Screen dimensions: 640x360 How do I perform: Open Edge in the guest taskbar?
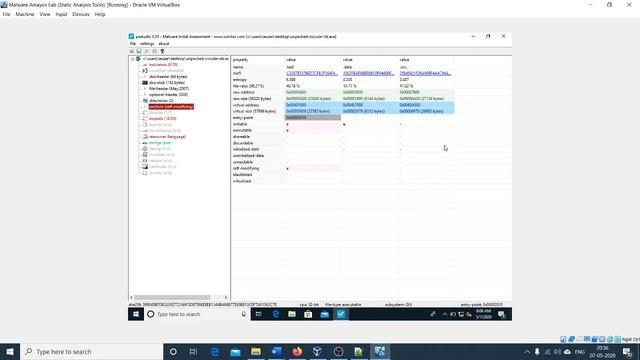tap(276, 314)
